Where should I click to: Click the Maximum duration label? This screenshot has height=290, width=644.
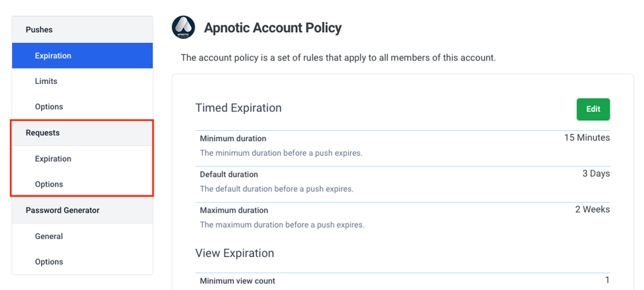click(x=234, y=211)
